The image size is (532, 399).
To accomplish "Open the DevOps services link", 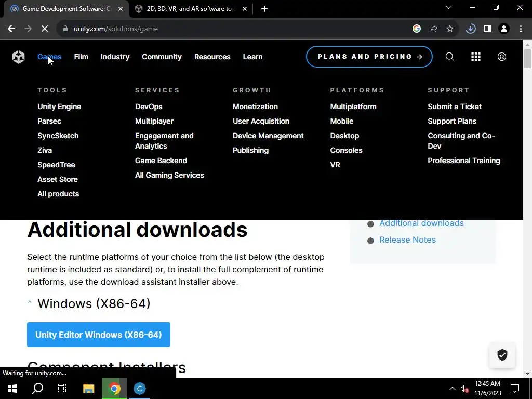I will pos(149,107).
